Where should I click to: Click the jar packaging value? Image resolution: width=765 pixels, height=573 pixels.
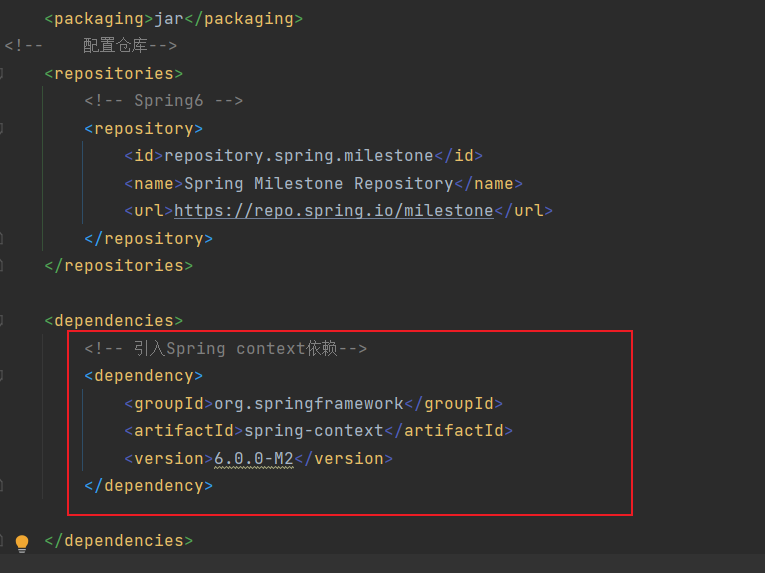[x=169, y=19]
